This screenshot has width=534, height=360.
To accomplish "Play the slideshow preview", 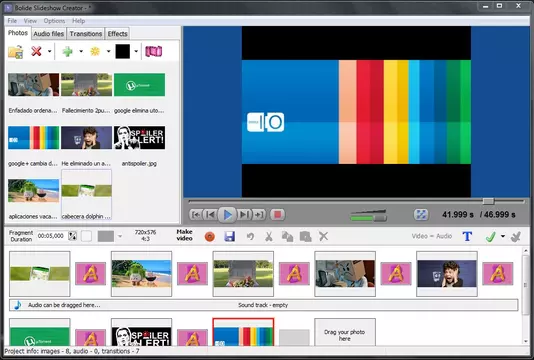I will 227,215.
